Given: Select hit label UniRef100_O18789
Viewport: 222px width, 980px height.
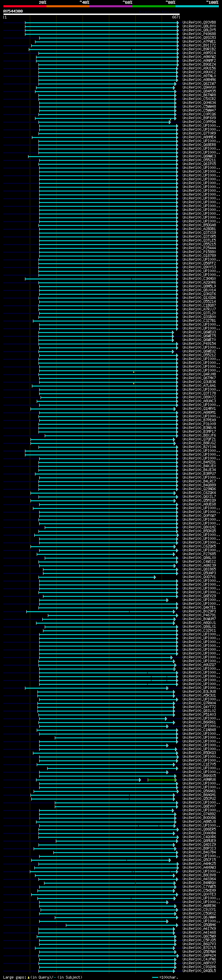Looking at the screenshot, I should pos(199,256).
